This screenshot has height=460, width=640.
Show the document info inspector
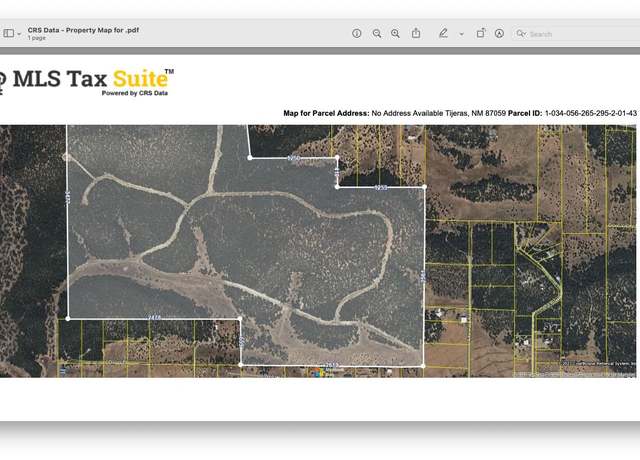pyautogui.click(x=357, y=33)
